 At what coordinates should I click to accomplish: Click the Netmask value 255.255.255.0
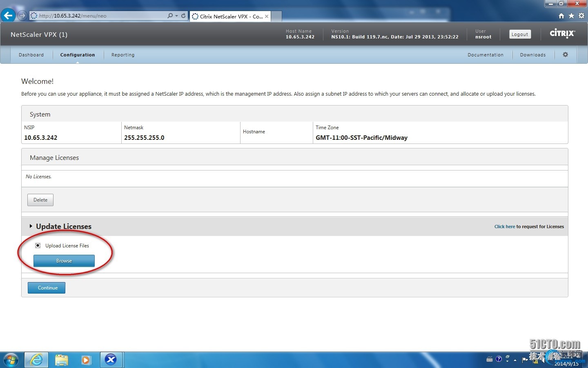click(144, 138)
